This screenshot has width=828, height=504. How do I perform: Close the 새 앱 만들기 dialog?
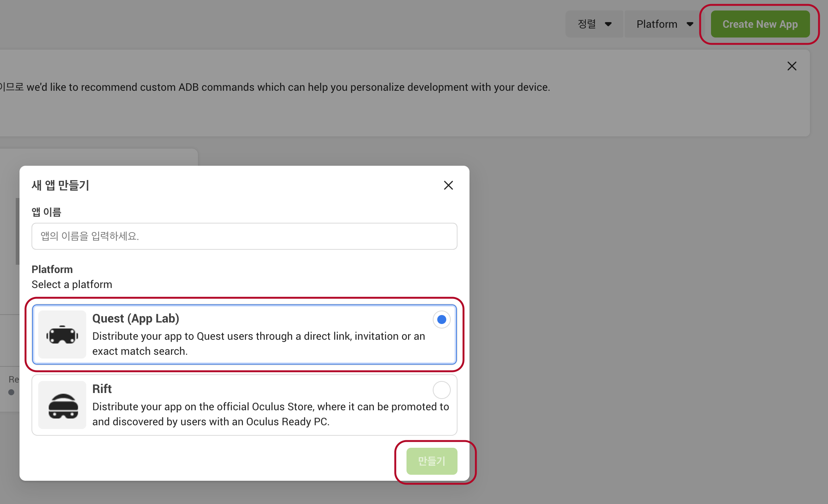pos(448,185)
